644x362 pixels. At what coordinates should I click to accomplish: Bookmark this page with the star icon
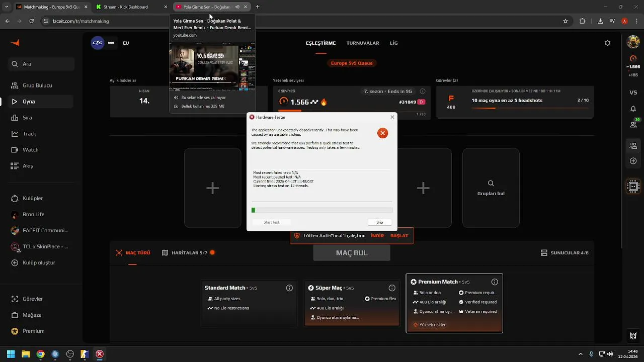(x=566, y=21)
